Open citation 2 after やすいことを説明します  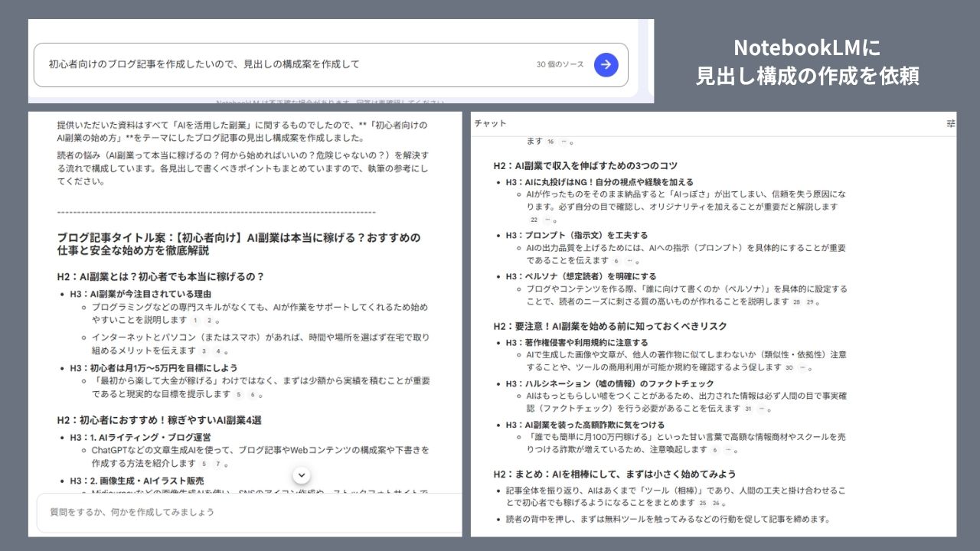click(x=208, y=321)
